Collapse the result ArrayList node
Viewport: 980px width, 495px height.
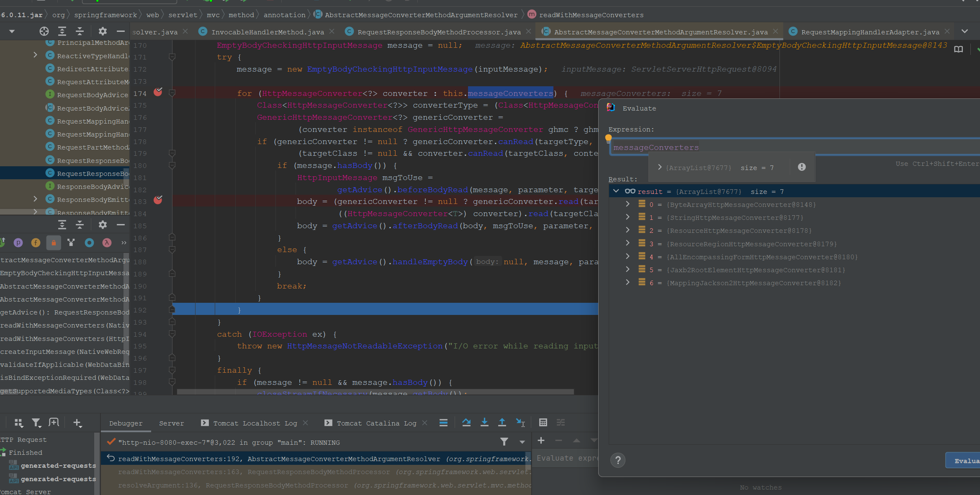616,191
